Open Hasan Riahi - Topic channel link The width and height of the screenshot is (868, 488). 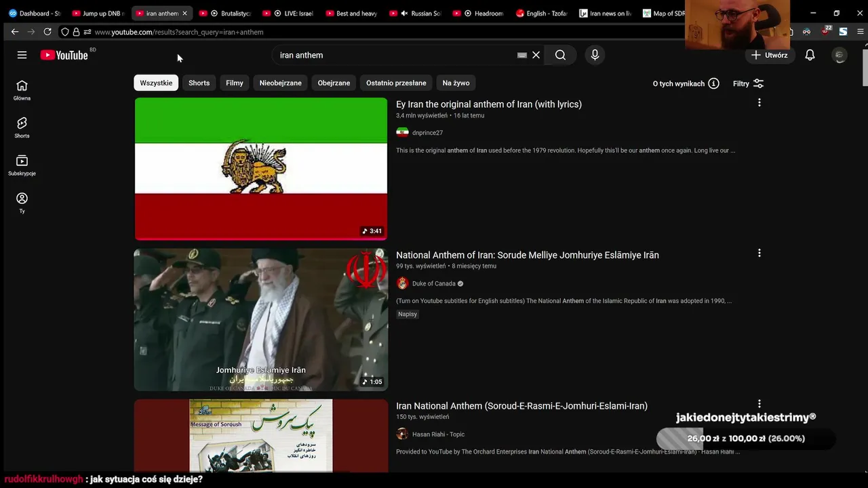[438, 434]
